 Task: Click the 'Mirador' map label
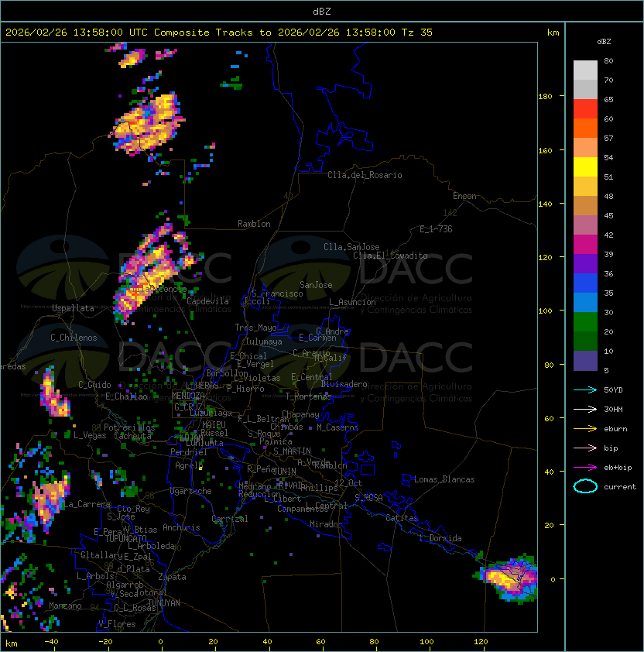(326, 524)
